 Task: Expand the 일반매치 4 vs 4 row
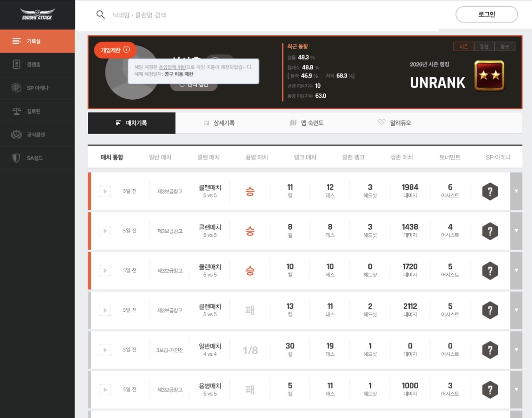tap(516, 350)
